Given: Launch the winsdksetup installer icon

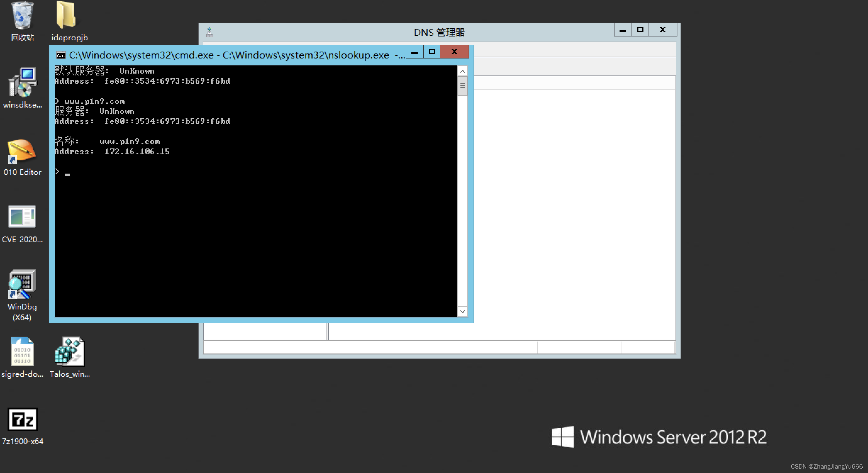Looking at the screenshot, I should [x=22, y=82].
